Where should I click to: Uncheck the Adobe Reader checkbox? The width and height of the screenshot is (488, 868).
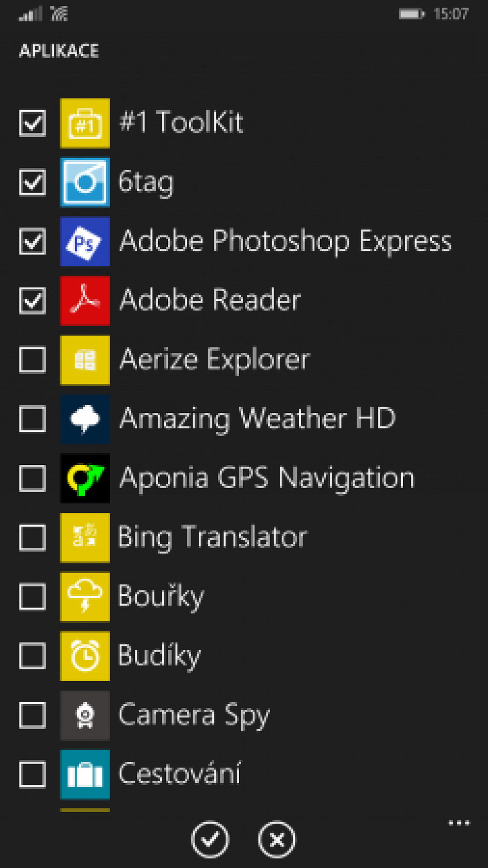[x=32, y=301]
